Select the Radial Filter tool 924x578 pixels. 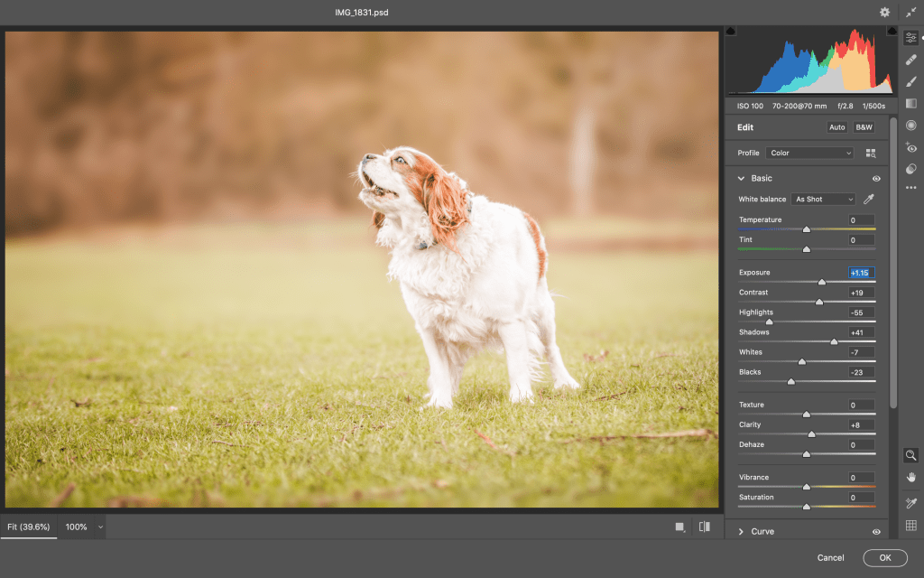tap(911, 126)
